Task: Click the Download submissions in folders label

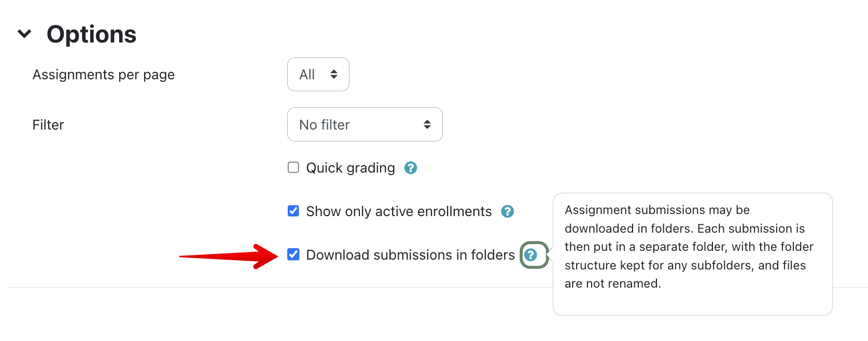Action: (410, 255)
